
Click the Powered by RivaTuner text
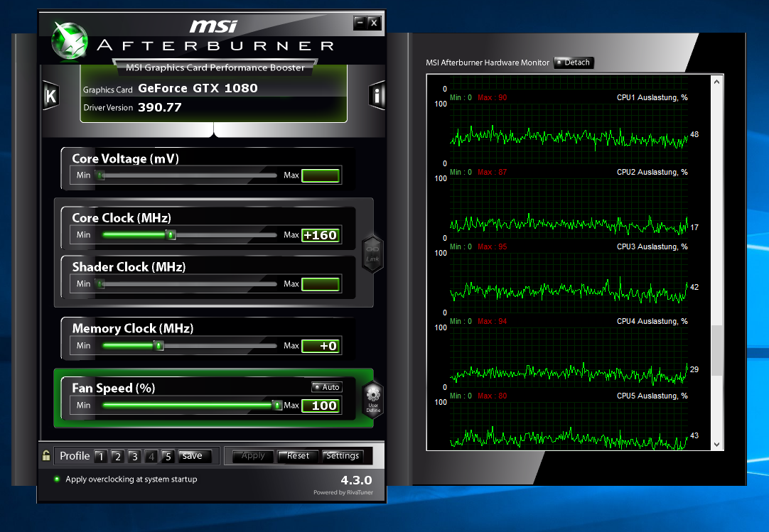click(343, 492)
